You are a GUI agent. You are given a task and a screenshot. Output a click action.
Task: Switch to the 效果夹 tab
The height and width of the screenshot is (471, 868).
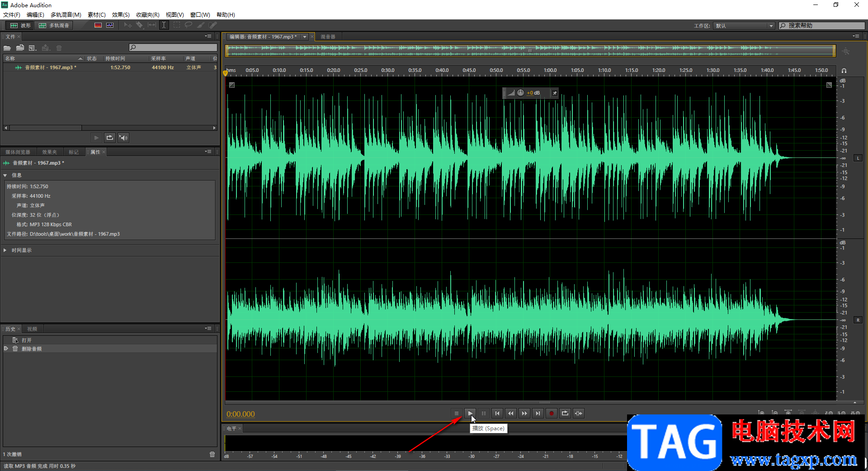50,152
